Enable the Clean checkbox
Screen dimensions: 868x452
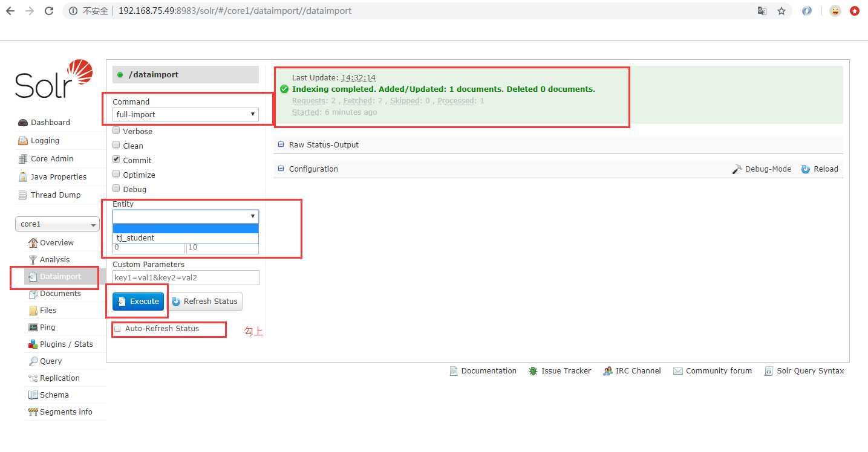tap(116, 146)
